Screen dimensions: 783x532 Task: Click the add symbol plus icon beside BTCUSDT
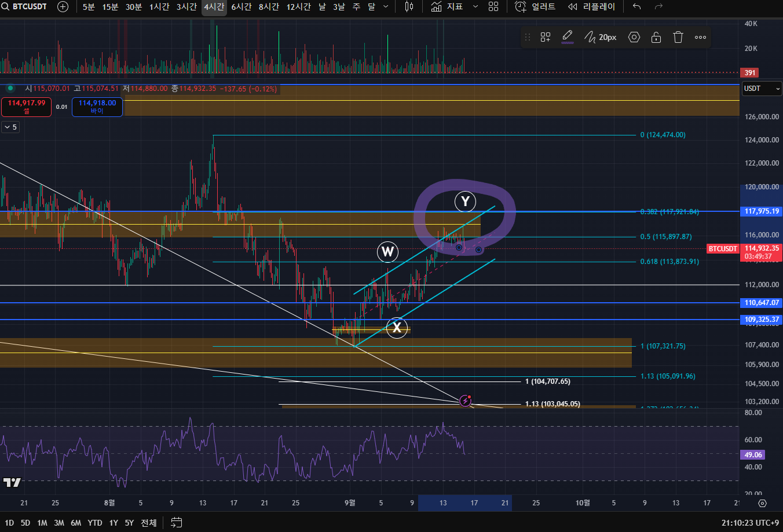click(63, 7)
